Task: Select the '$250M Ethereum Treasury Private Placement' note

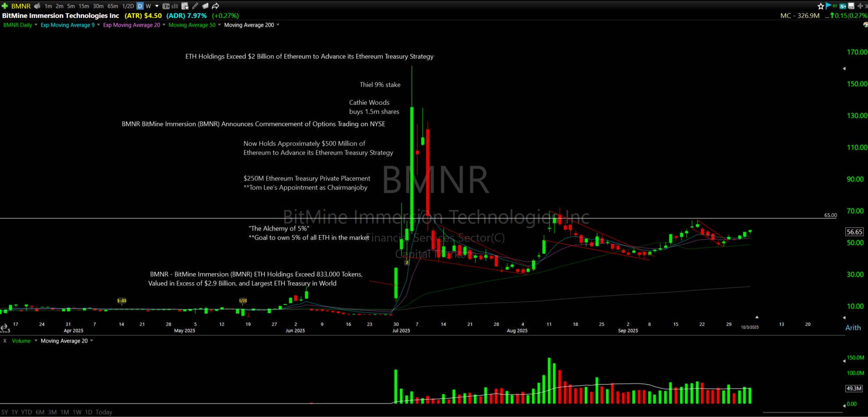Action: [x=307, y=178]
